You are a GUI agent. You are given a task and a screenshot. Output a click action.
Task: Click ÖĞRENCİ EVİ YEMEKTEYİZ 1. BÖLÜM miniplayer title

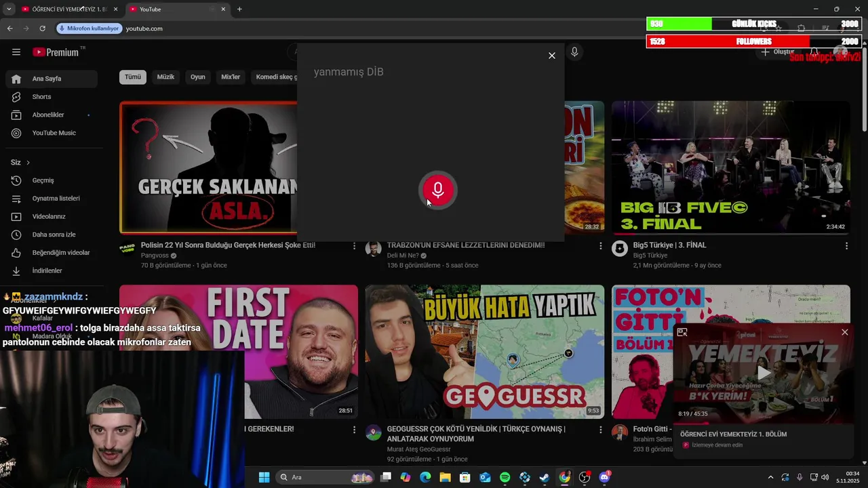coord(733,434)
